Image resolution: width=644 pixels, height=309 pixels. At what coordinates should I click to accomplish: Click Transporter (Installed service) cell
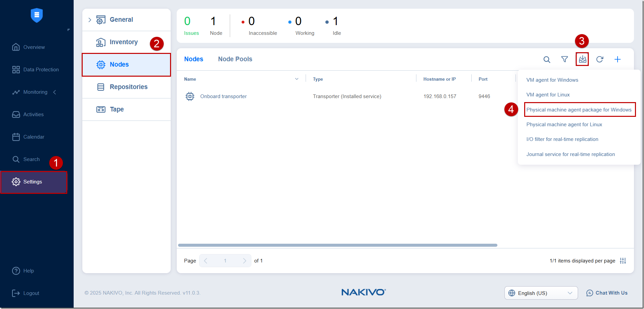(x=347, y=96)
